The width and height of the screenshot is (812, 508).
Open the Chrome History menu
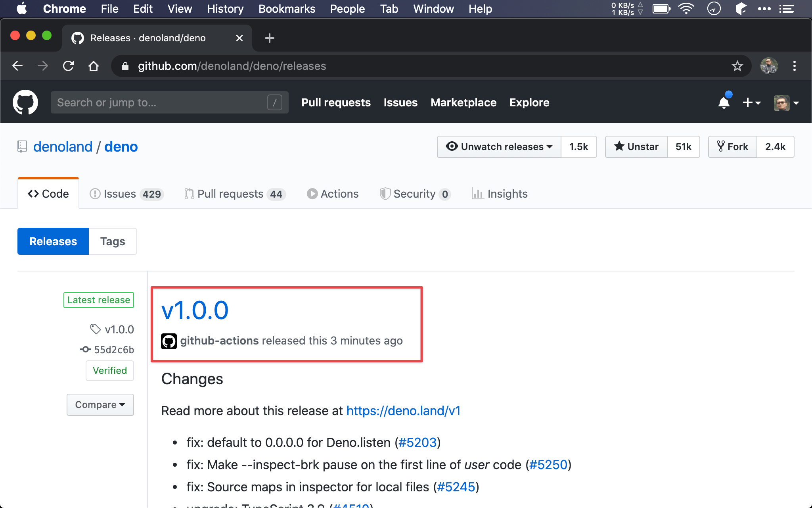pyautogui.click(x=225, y=9)
